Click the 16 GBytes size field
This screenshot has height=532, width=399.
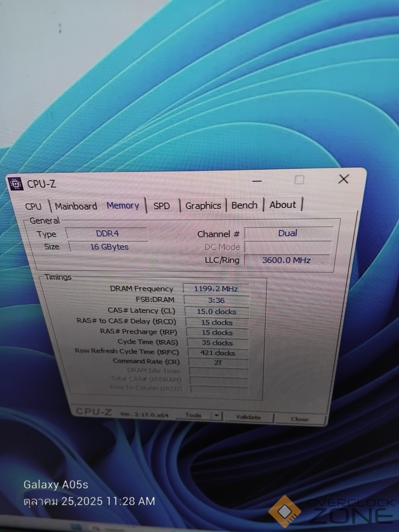click(x=109, y=247)
